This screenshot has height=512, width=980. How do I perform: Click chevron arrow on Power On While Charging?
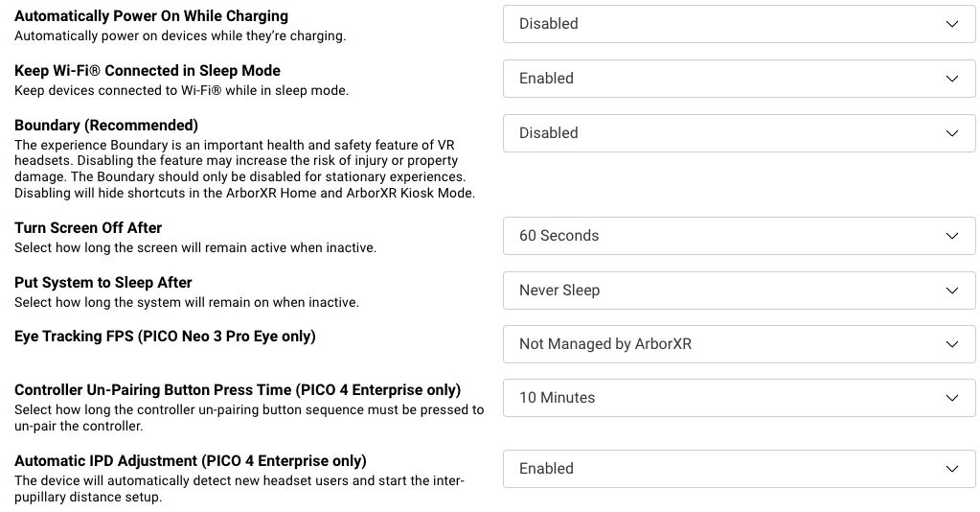(x=952, y=24)
